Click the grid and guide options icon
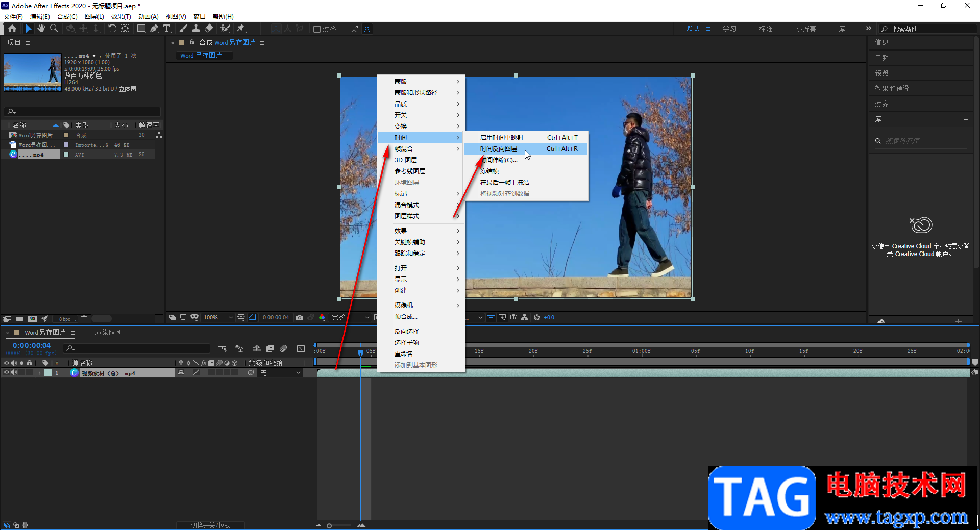Viewport: 980px width, 530px height. pos(241,317)
